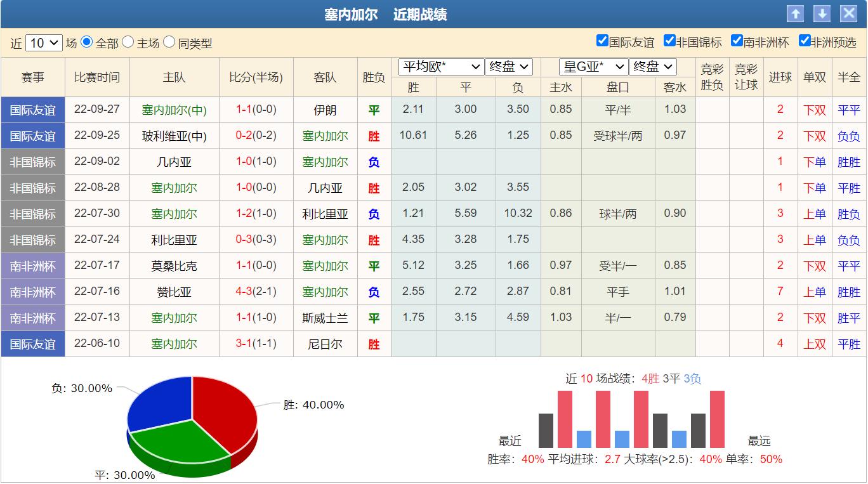Click the 国际友谊 label for the 22-09-27 match
Viewport: 868px width, 484px height.
click(32, 110)
